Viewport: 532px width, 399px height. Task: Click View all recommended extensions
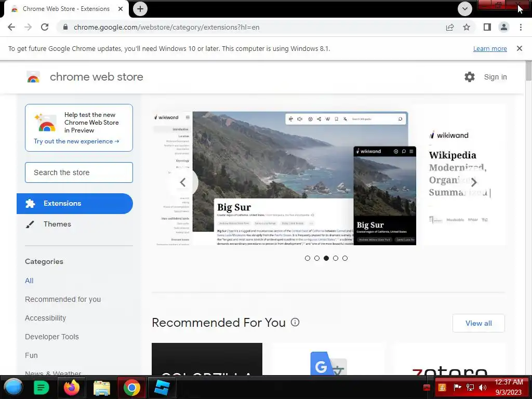478,323
